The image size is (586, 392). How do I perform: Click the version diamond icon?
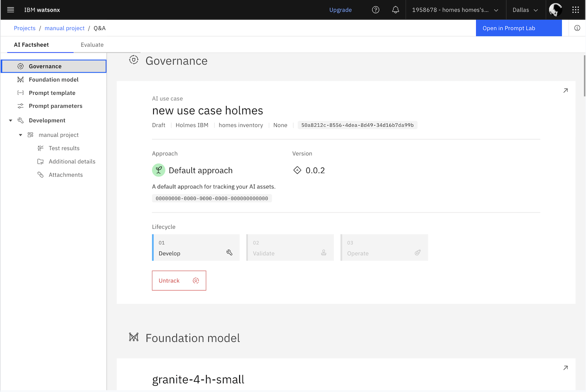point(297,170)
